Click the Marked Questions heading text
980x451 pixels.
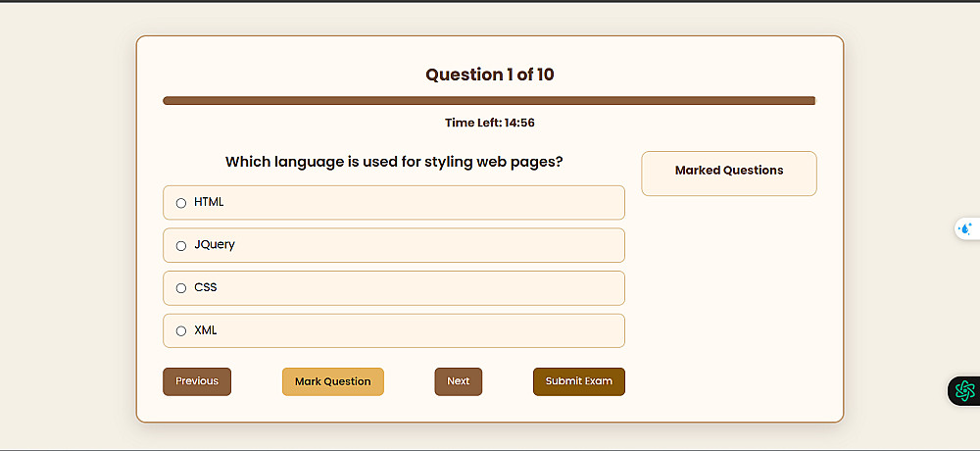(x=729, y=171)
